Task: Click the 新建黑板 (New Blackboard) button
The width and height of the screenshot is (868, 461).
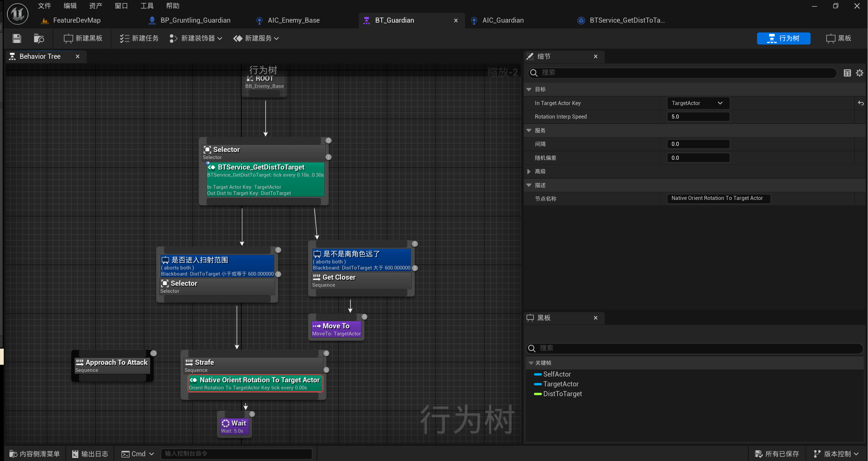Action: pyautogui.click(x=83, y=39)
